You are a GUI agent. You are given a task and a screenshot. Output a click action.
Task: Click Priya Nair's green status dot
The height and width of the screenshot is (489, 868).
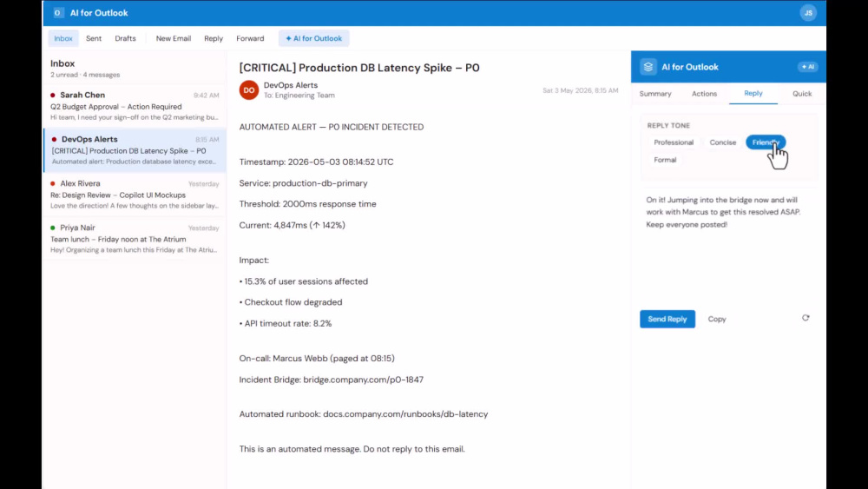53,228
